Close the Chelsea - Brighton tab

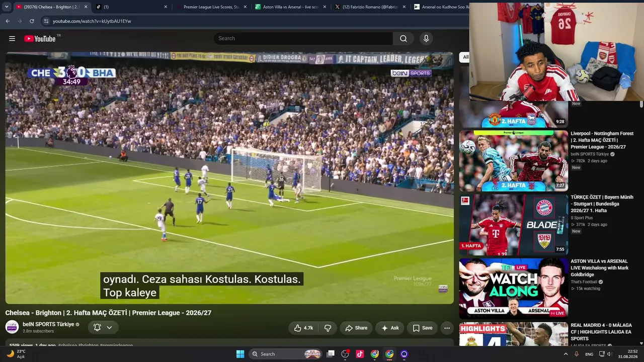point(86,7)
